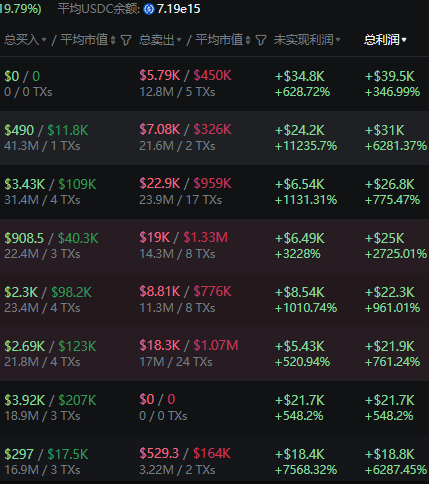The height and width of the screenshot is (484, 429).
Task: Click 41.3M / 1 TXs text
Action: 42,146
